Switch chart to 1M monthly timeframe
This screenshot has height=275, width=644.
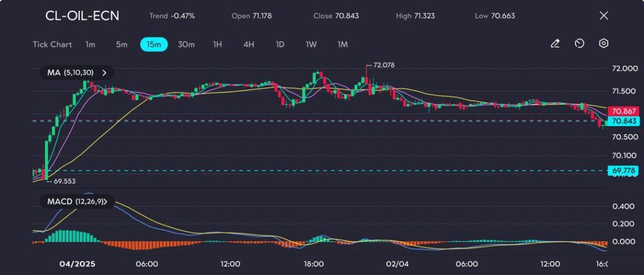pyautogui.click(x=342, y=45)
